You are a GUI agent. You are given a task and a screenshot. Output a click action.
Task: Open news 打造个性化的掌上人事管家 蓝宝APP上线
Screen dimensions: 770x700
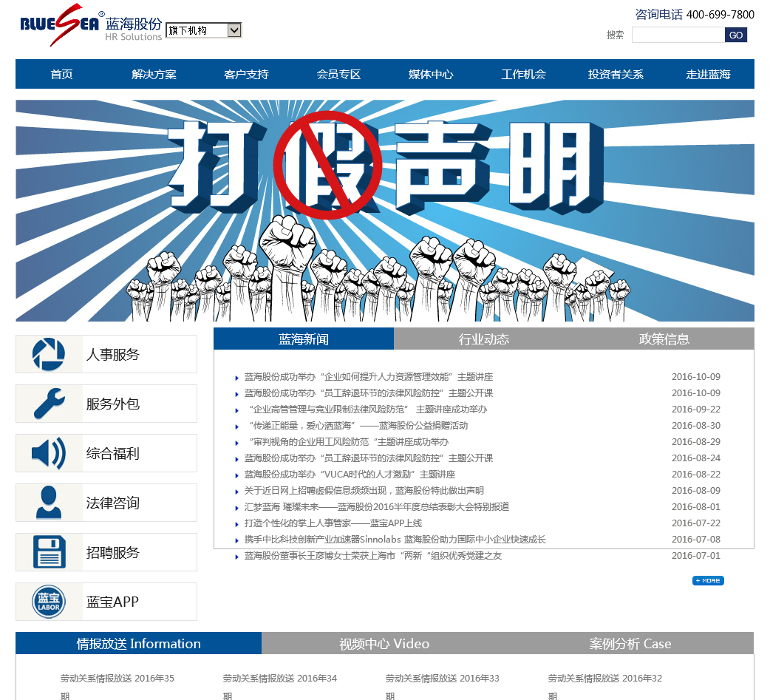tap(333, 523)
